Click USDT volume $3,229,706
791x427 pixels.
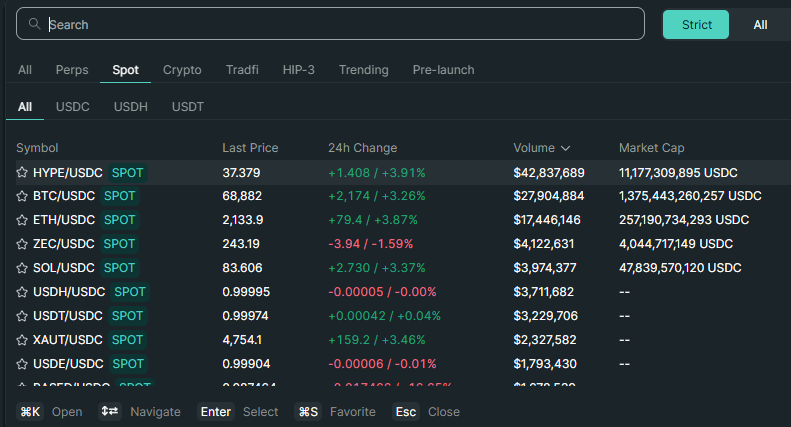[545, 316]
